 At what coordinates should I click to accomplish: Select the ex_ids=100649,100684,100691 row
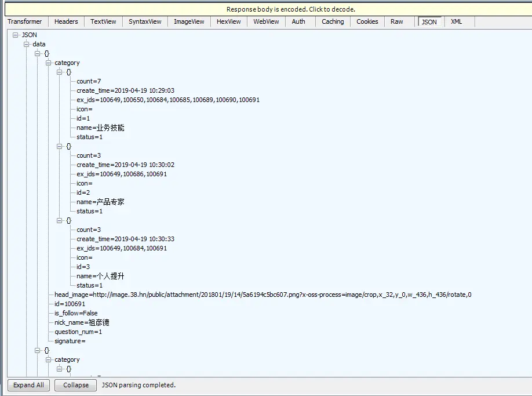click(x=122, y=248)
